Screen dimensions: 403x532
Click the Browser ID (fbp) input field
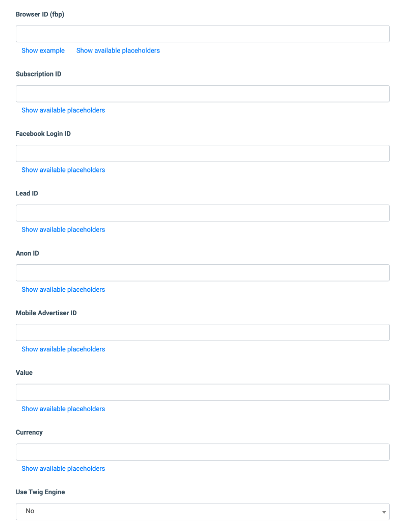tap(203, 34)
